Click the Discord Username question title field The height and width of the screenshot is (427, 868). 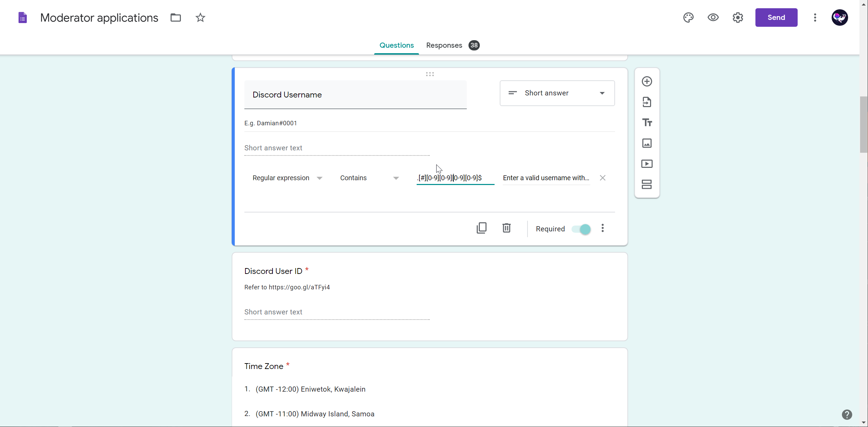tap(355, 95)
